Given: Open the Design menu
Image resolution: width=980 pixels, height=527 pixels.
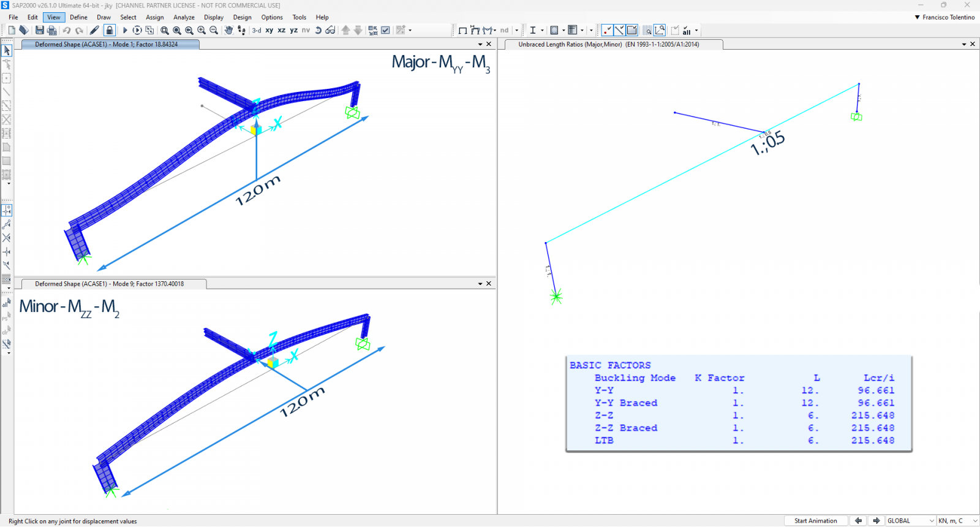Looking at the screenshot, I should pos(242,17).
